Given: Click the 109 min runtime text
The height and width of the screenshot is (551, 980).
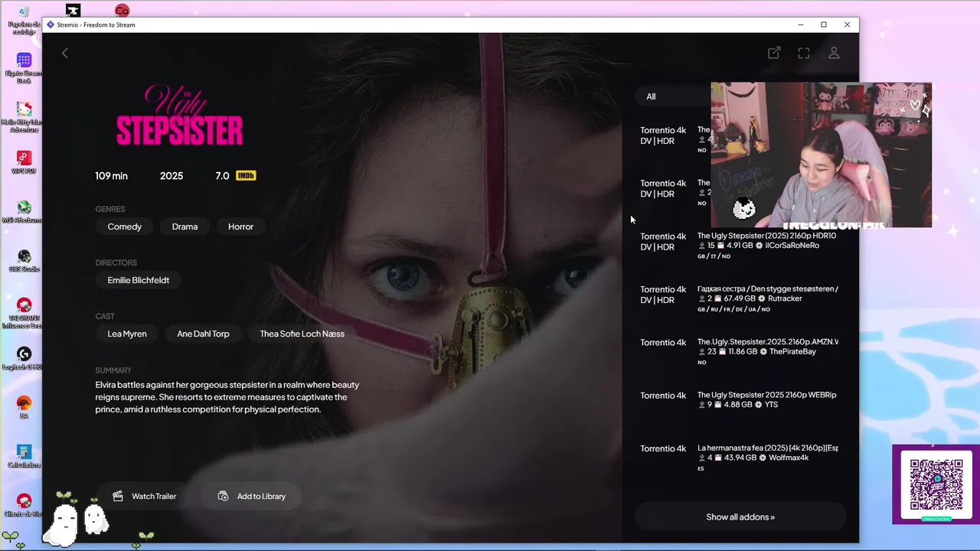Looking at the screenshot, I should tap(111, 175).
